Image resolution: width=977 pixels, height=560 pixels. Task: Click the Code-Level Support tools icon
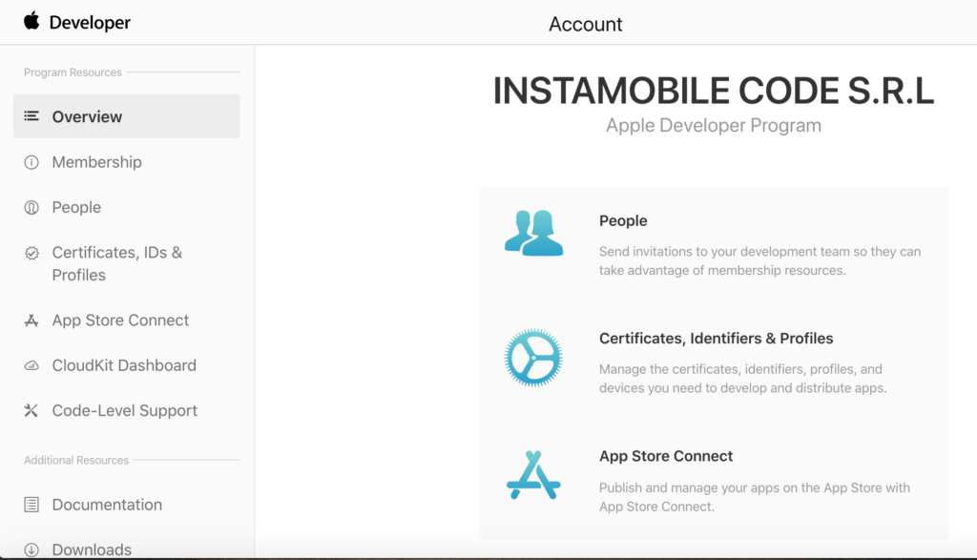(x=31, y=411)
